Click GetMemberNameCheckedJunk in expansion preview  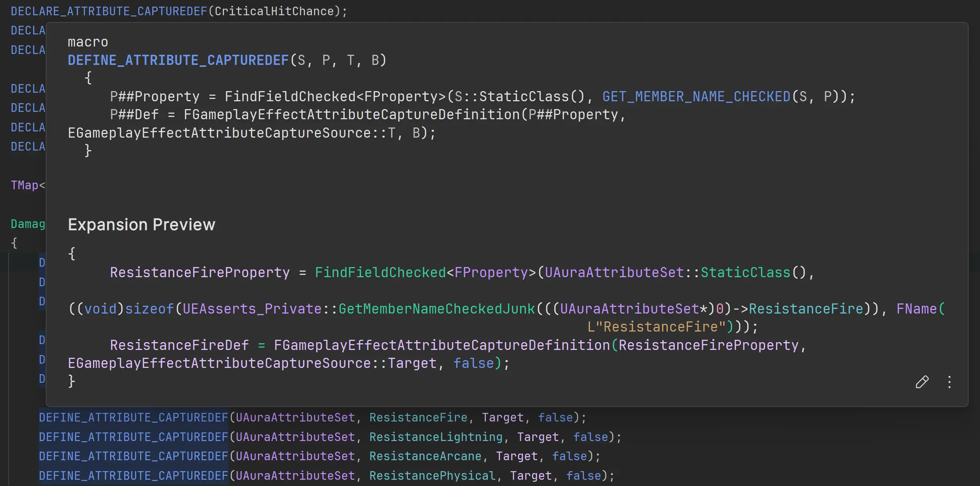[x=436, y=309]
